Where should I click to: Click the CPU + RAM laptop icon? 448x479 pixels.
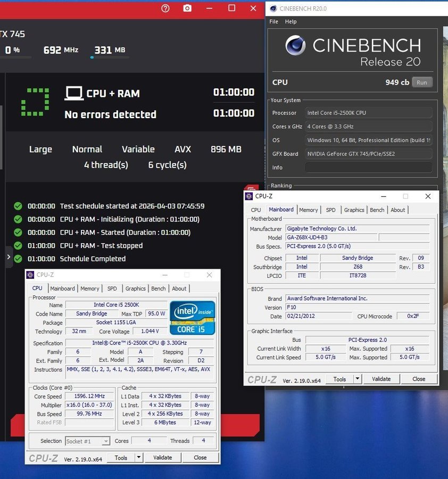[74, 94]
